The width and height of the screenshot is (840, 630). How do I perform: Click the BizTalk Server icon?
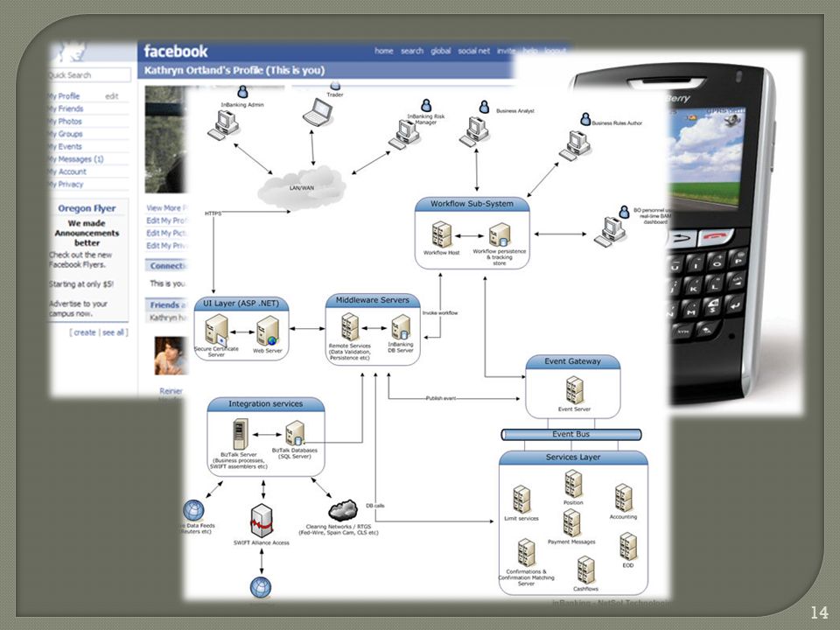pyautogui.click(x=240, y=435)
